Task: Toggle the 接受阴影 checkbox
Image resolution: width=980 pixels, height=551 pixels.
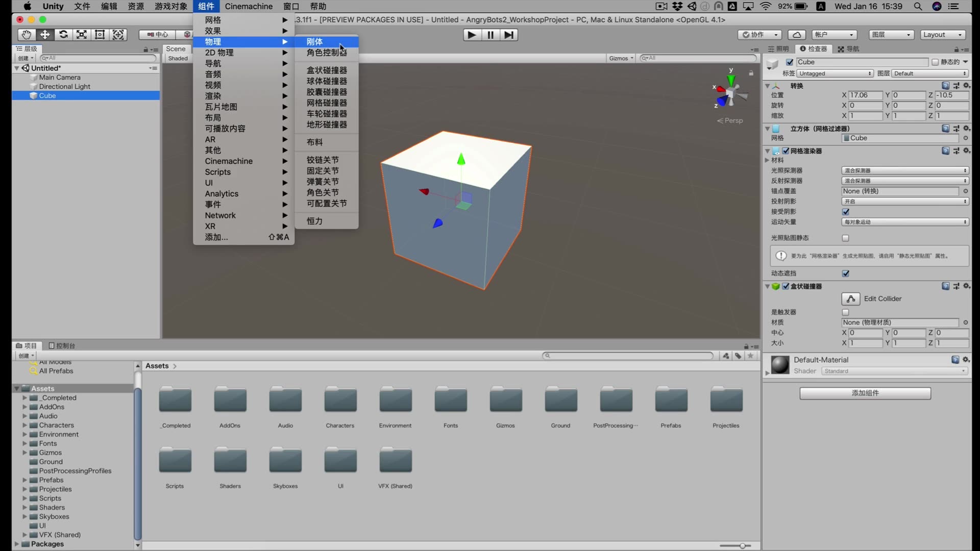Action: 846,212
